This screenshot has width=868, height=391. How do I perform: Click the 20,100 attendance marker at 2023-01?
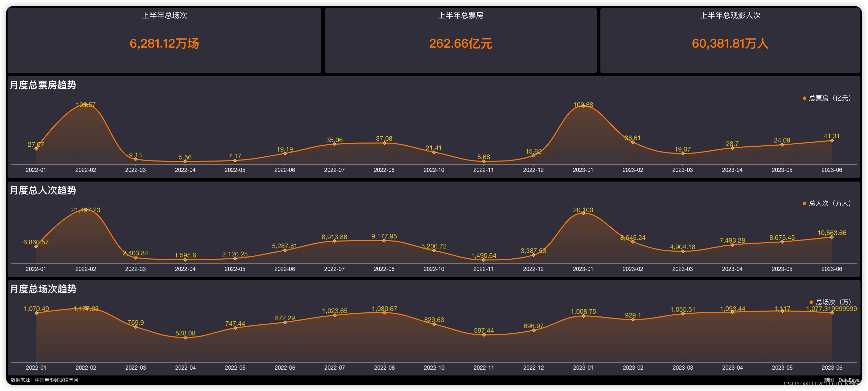583,213
